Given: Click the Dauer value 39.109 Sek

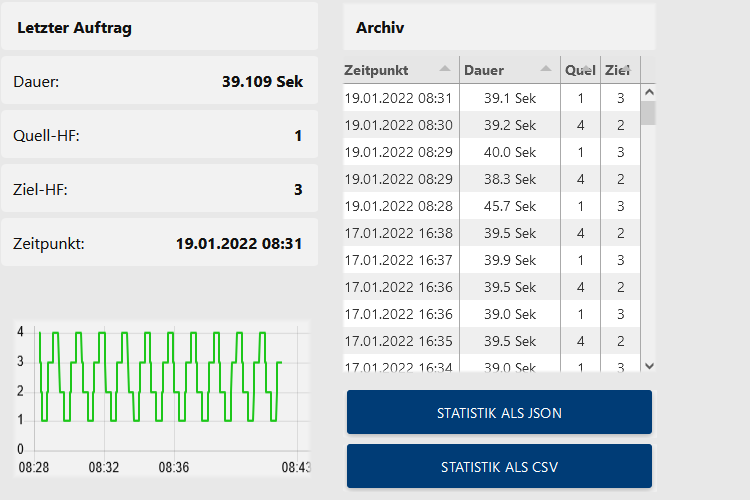Looking at the screenshot, I should pyautogui.click(x=262, y=82).
